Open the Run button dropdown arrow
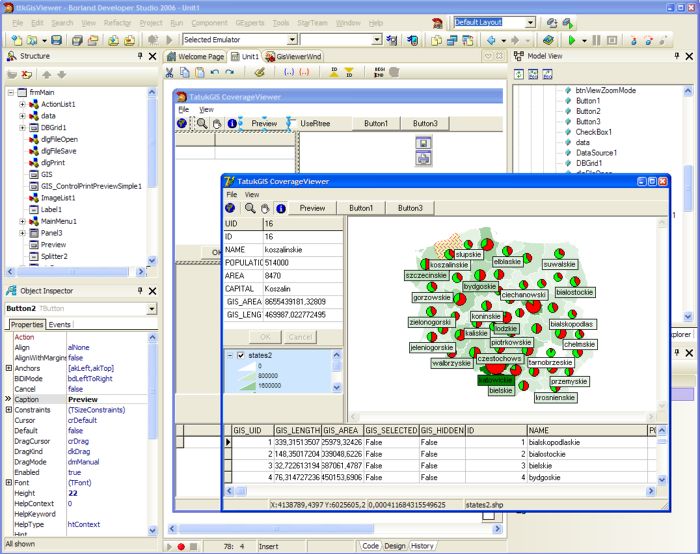700x554 pixels. click(x=584, y=41)
